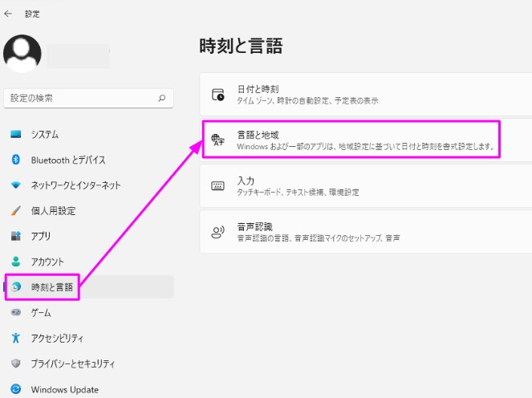Click description タッチキーボード、テキスト候補、環境設定
The image size is (532, 398).
pos(298,193)
